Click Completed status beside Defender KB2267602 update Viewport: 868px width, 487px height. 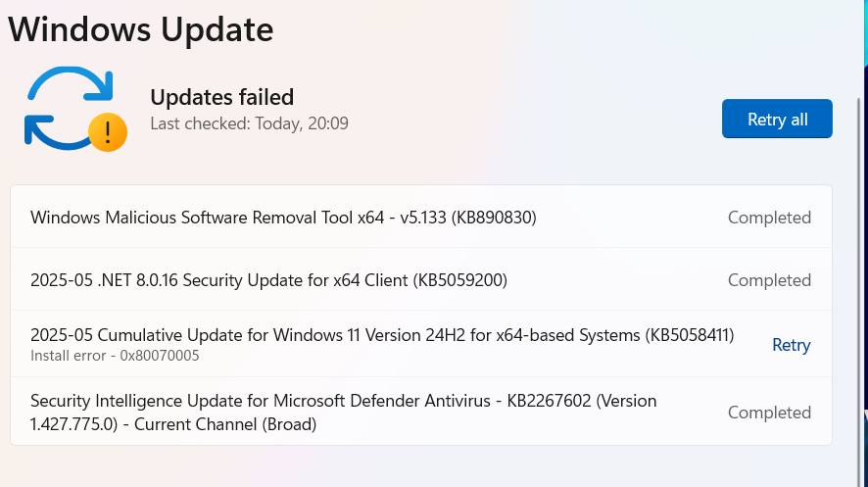coord(769,413)
